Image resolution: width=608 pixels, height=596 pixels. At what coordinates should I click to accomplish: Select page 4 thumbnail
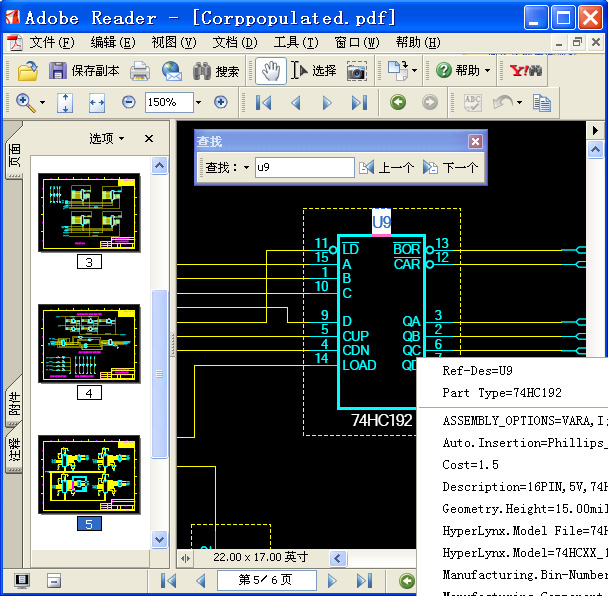click(89, 344)
